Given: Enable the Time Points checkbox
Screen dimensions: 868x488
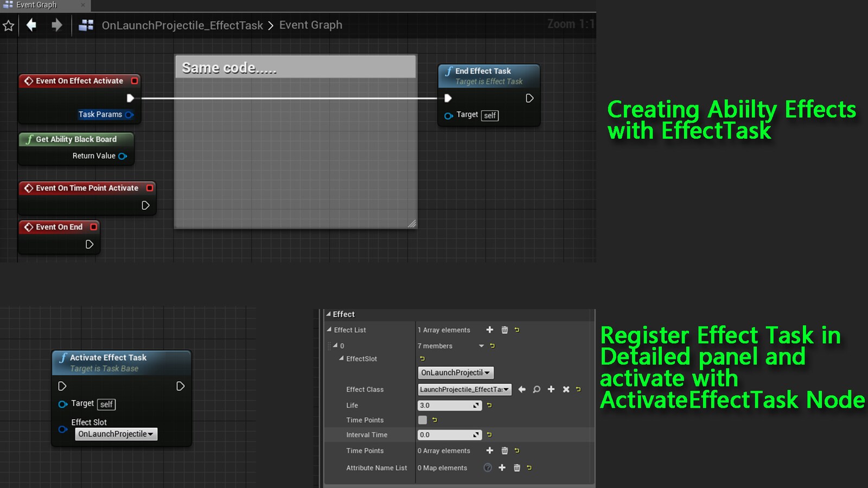Looking at the screenshot, I should tap(423, 420).
